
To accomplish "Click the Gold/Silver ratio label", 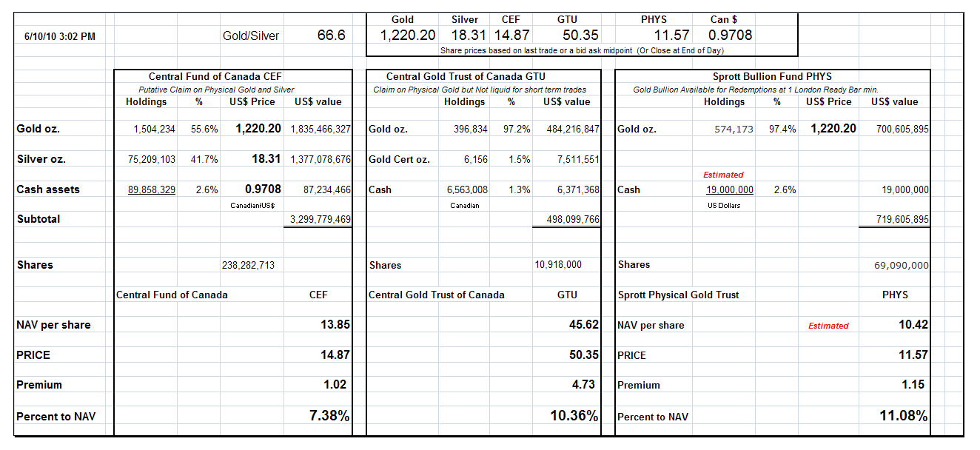I will click(251, 36).
